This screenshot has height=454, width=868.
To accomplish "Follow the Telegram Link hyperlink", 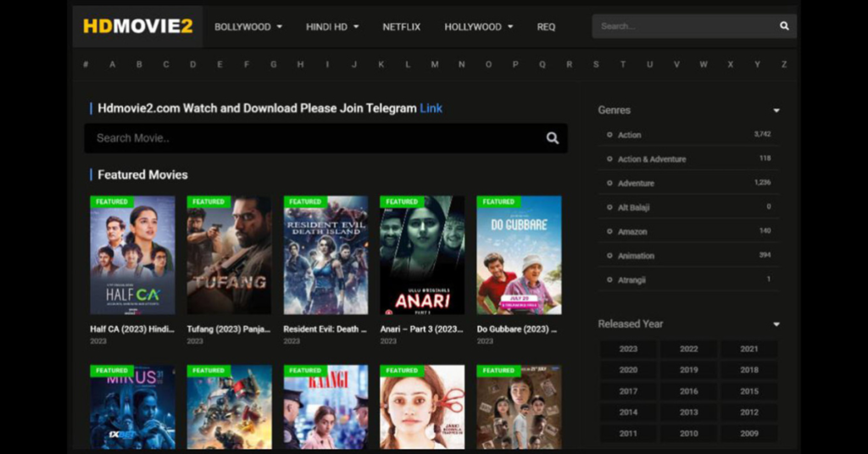I will [431, 108].
